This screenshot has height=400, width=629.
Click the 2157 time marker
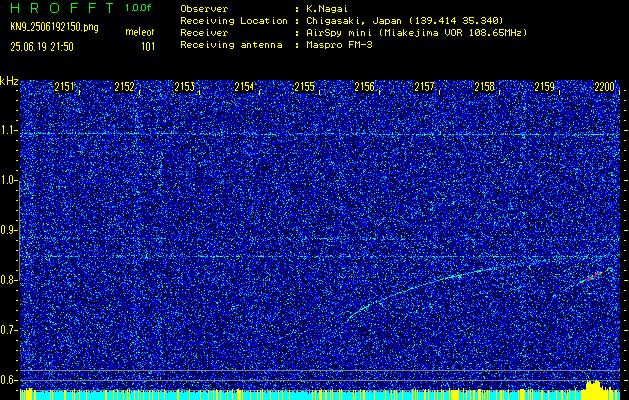click(x=424, y=87)
